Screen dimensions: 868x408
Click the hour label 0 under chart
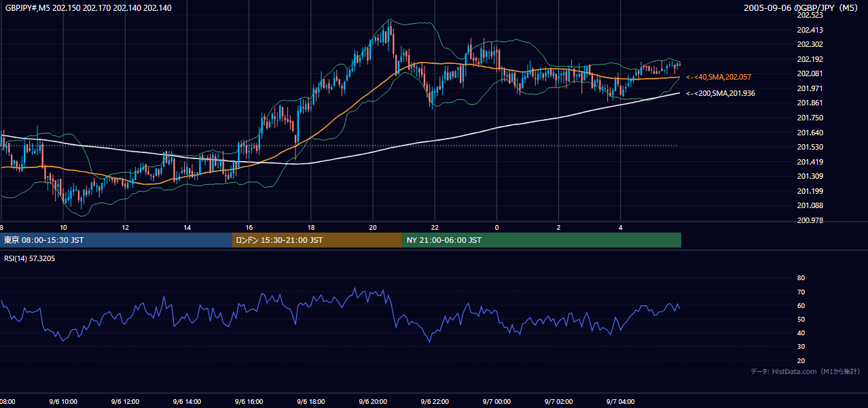point(497,227)
